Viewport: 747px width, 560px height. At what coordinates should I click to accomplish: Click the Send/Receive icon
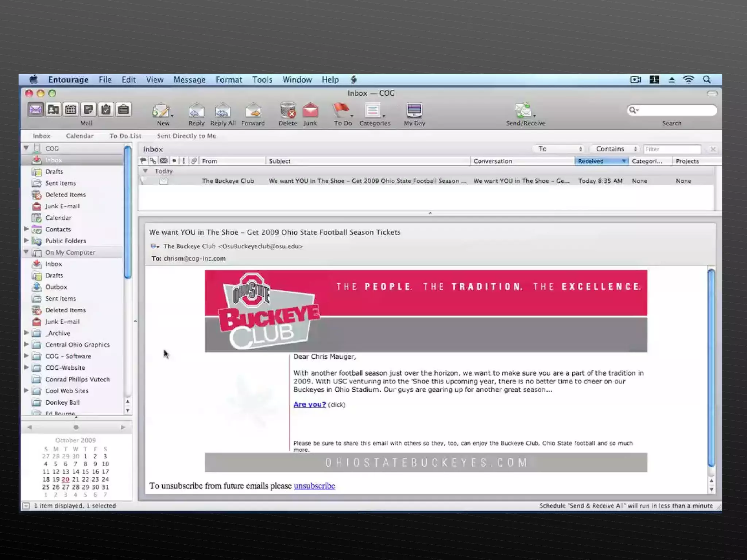524,110
